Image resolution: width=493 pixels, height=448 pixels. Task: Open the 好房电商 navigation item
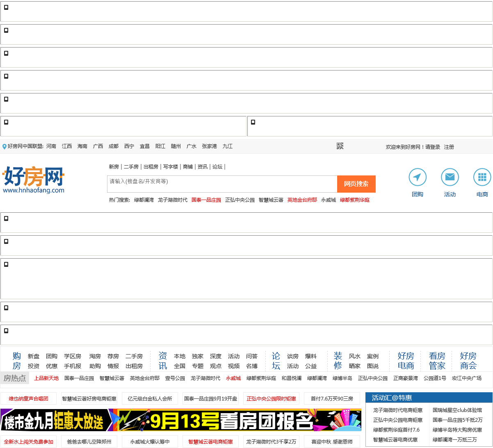click(x=406, y=361)
